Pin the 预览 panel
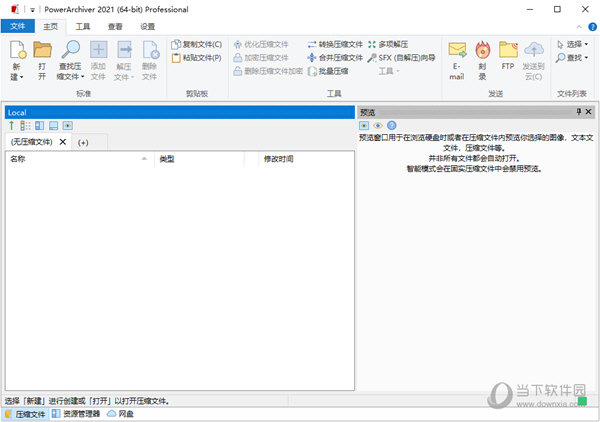 tap(579, 112)
